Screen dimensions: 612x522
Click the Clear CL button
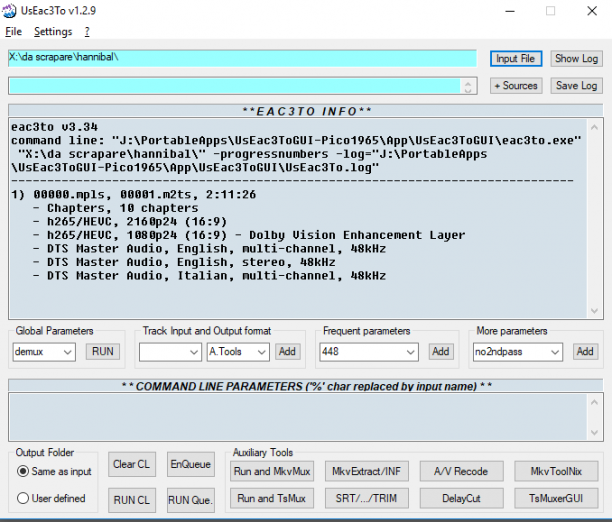[132, 464]
